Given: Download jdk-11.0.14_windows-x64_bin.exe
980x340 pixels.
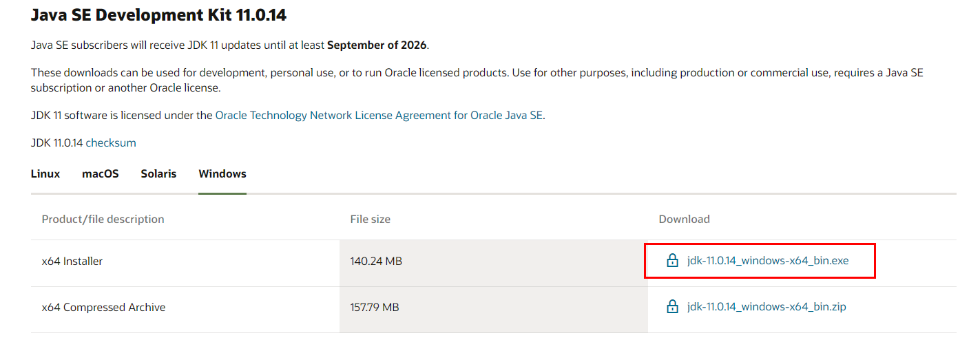Looking at the screenshot, I should tap(768, 261).
